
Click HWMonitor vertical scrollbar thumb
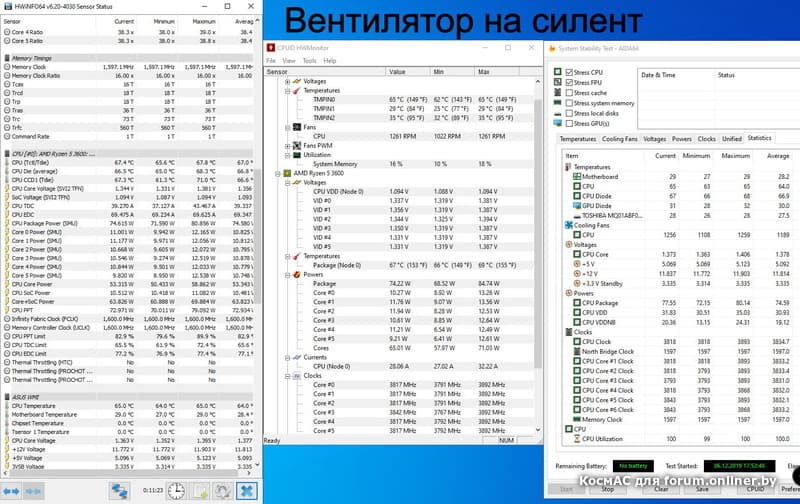[538, 232]
